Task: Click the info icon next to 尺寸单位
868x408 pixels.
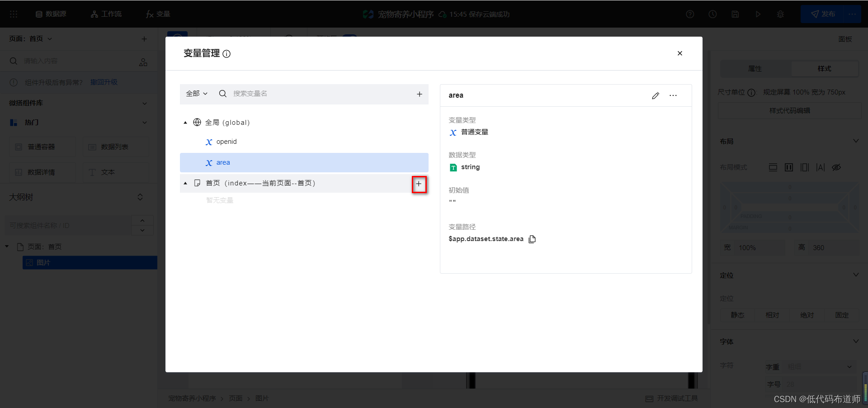Action: tap(751, 92)
